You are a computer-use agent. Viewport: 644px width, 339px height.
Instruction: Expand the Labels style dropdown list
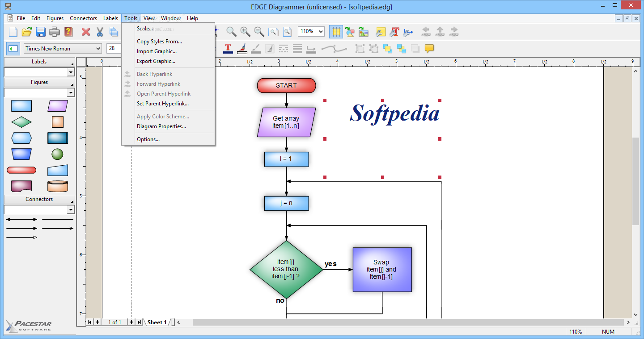[71, 72]
